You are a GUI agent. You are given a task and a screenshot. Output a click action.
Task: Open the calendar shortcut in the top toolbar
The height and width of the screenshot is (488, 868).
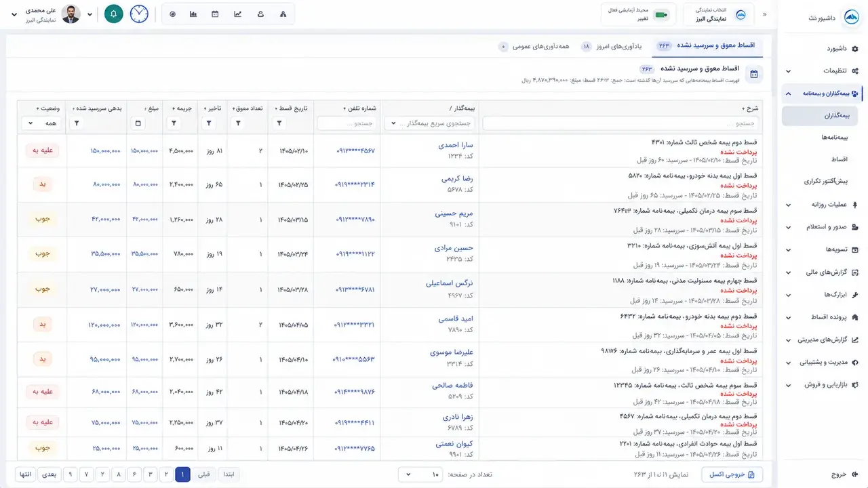tap(215, 14)
